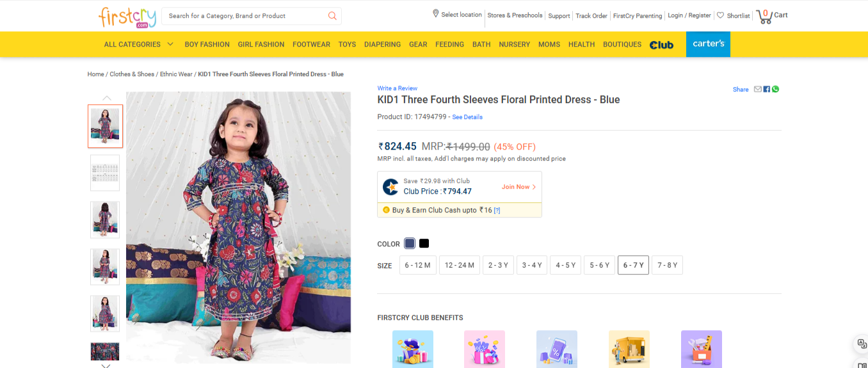Screen dimensions: 868x368
Task: Share the product via WhatsApp icon
Action: [775, 89]
